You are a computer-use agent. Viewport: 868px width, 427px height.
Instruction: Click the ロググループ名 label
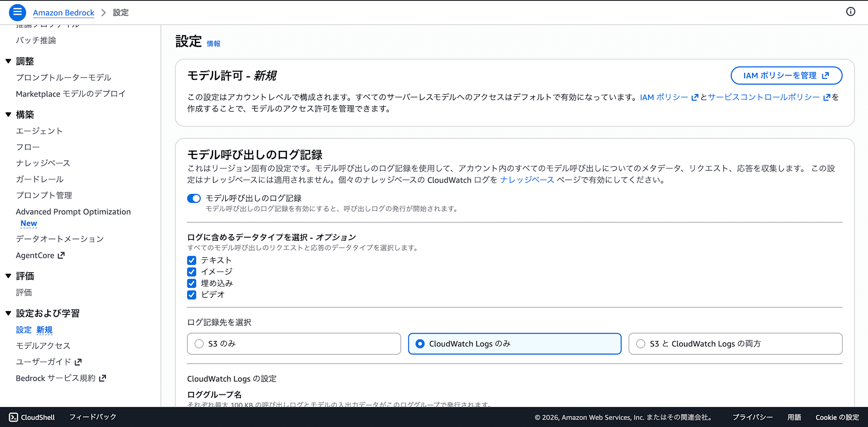[214, 394]
